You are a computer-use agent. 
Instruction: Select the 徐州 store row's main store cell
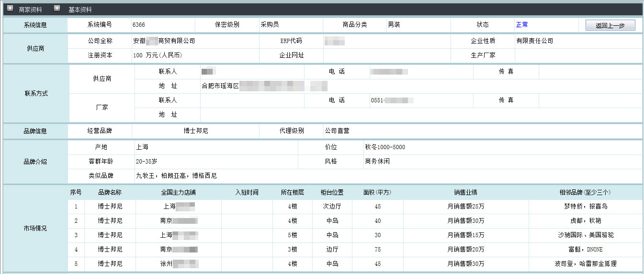(x=179, y=264)
